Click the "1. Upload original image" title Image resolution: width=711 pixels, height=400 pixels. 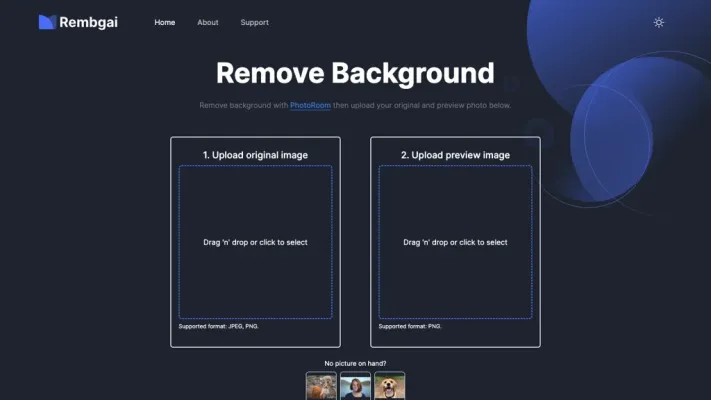[x=255, y=155]
